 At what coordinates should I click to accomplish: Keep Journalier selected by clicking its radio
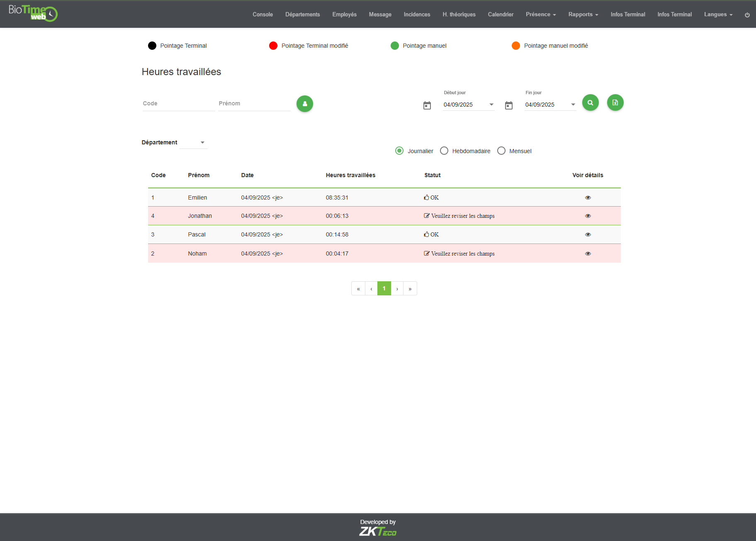[399, 151]
